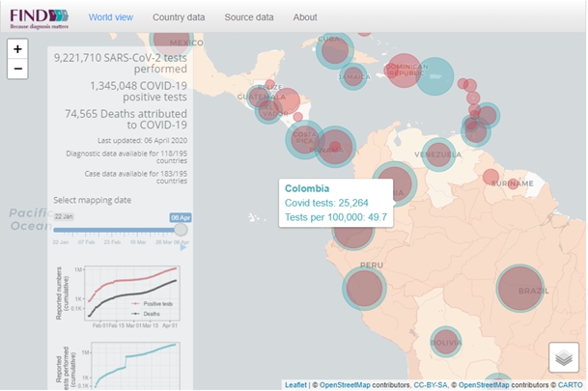Click the first OpenStreetMap link
588x391 pixels.
[345, 385]
